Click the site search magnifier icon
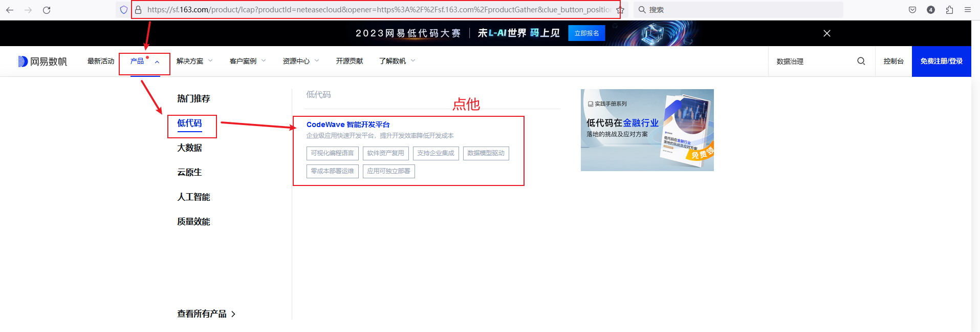 point(861,61)
